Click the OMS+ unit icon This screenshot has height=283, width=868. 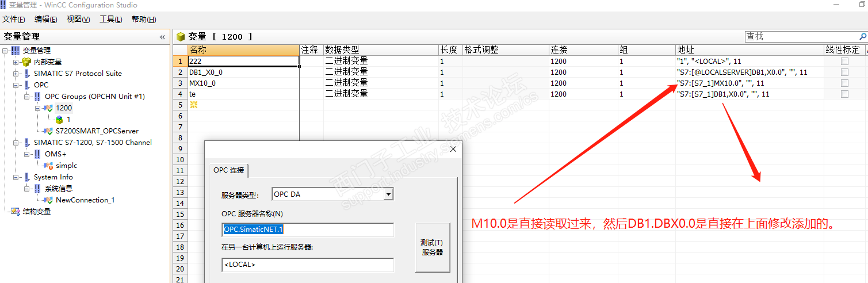(37, 154)
